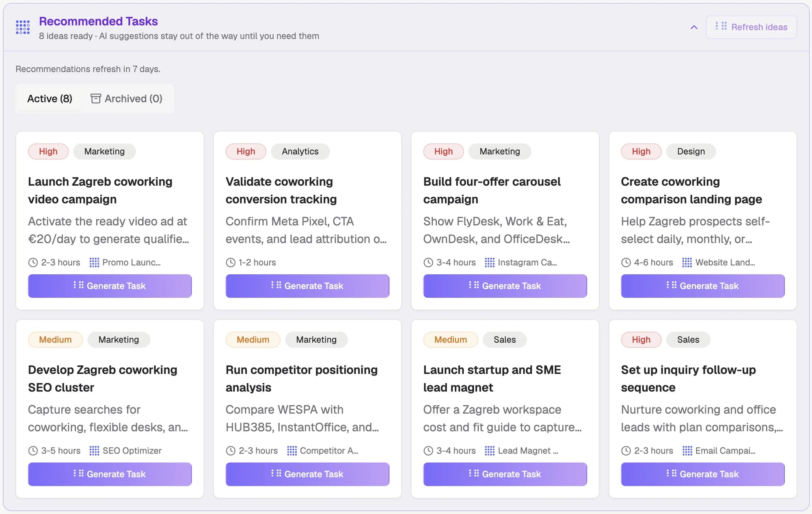Click the clock icon beside 3-5 hours
The height and width of the screenshot is (514, 812).
coord(33,451)
